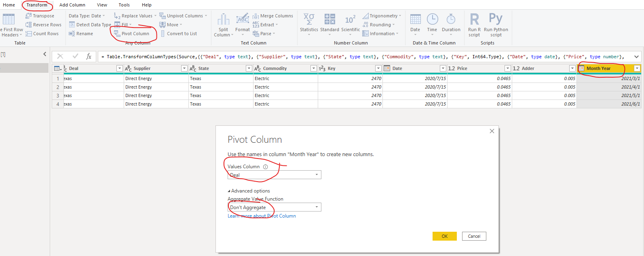Open Move dropdown
This screenshot has height=256, width=644.
tap(171, 25)
